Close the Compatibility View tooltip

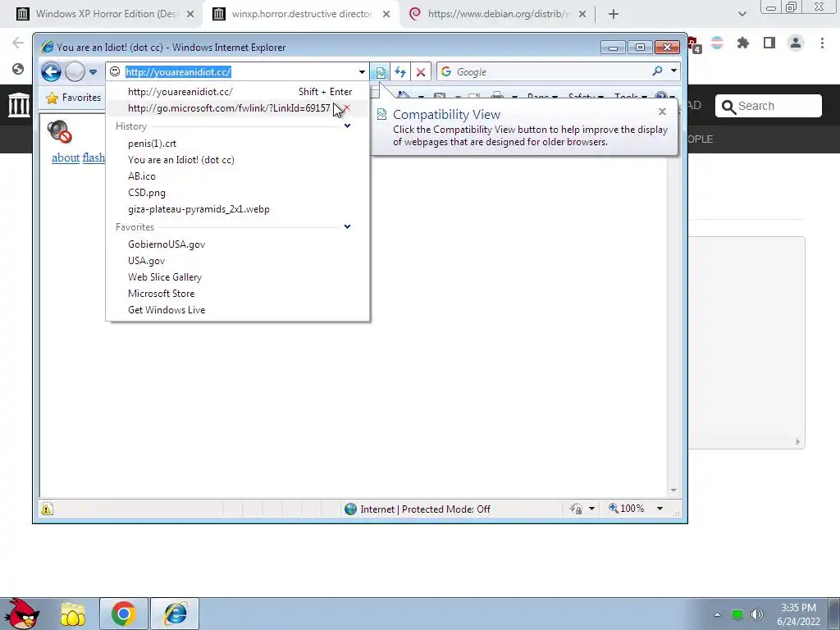[662, 112]
